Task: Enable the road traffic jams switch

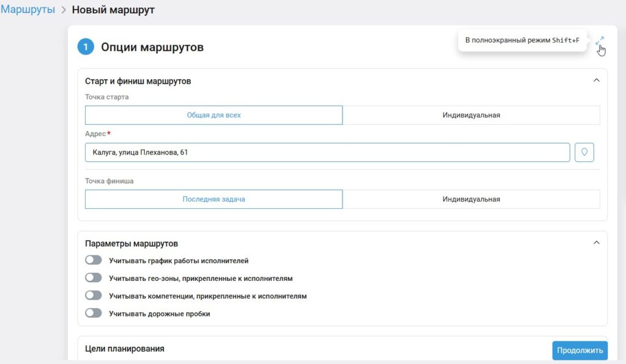Action: tap(94, 313)
